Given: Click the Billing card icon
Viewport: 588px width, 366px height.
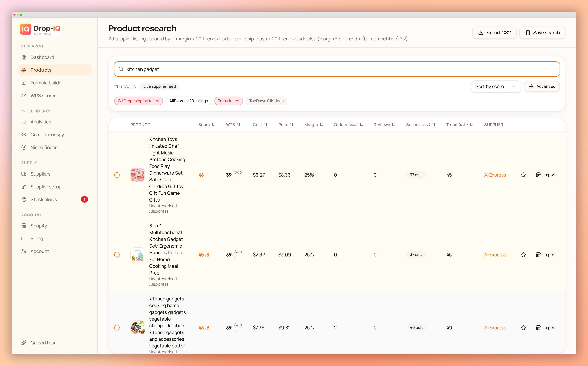Looking at the screenshot, I should [24, 239].
